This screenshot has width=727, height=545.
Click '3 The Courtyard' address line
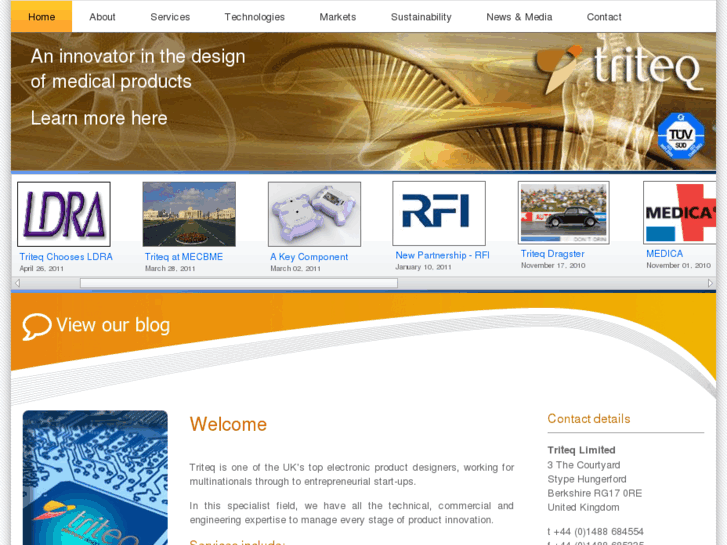[x=583, y=465]
